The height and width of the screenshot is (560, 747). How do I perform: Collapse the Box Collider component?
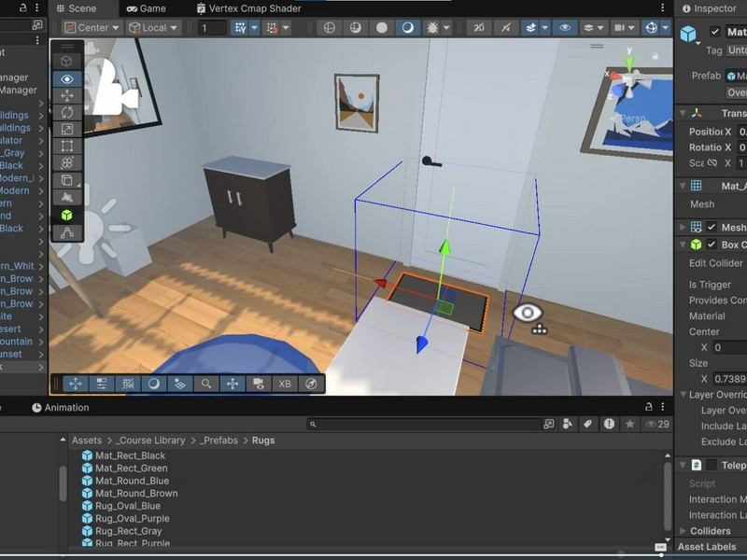(683, 244)
